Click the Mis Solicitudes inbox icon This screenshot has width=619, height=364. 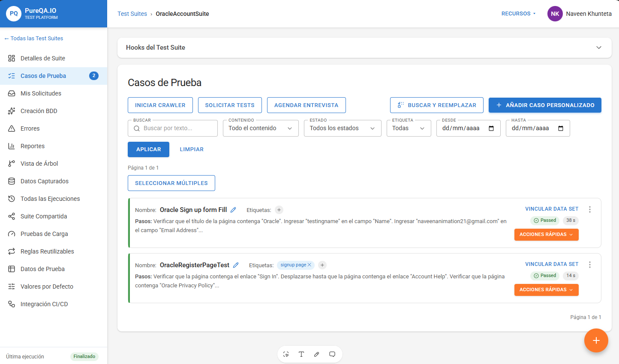pyautogui.click(x=12, y=93)
